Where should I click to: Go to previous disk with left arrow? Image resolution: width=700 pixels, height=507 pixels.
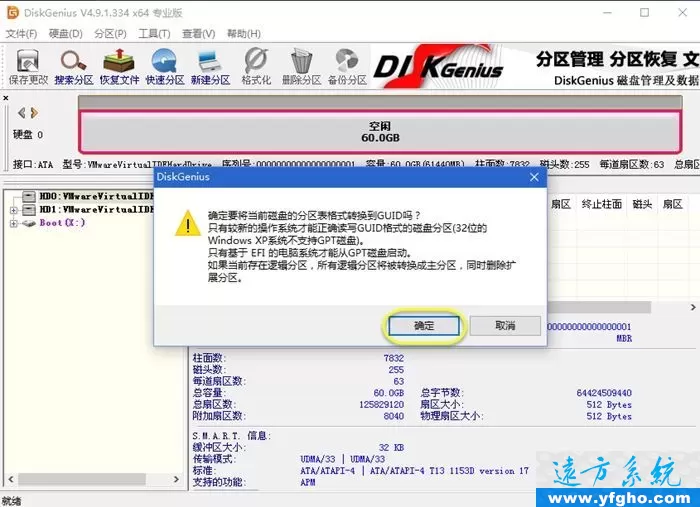click(x=21, y=113)
